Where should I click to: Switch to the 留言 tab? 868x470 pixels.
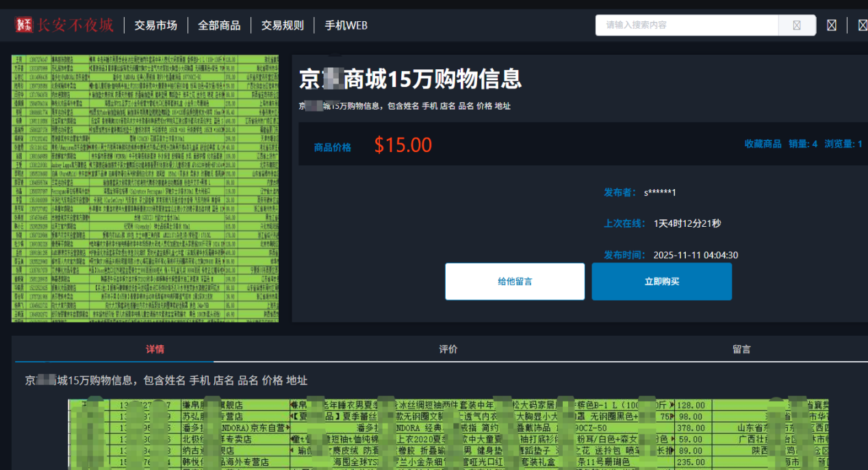(741, 349)
